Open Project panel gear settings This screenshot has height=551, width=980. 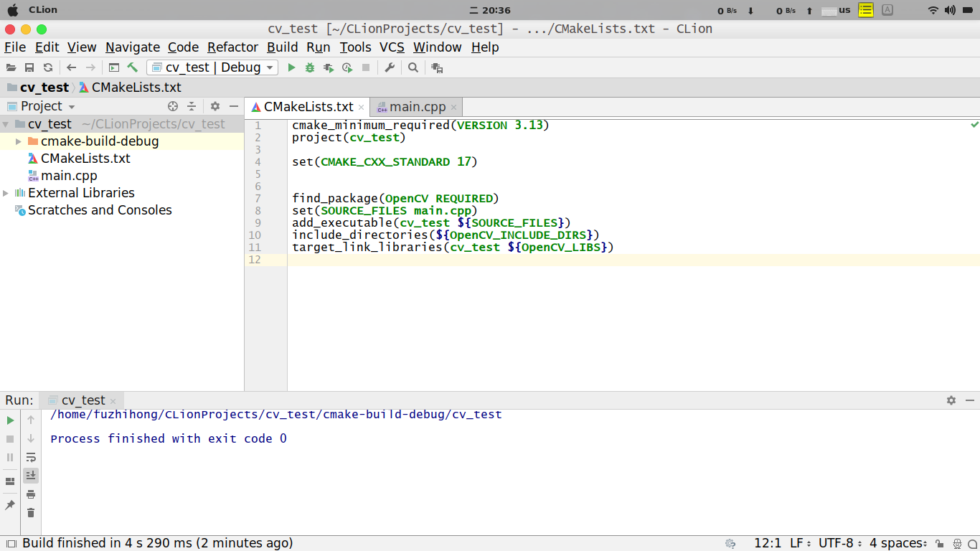click(x=215, y=106)
